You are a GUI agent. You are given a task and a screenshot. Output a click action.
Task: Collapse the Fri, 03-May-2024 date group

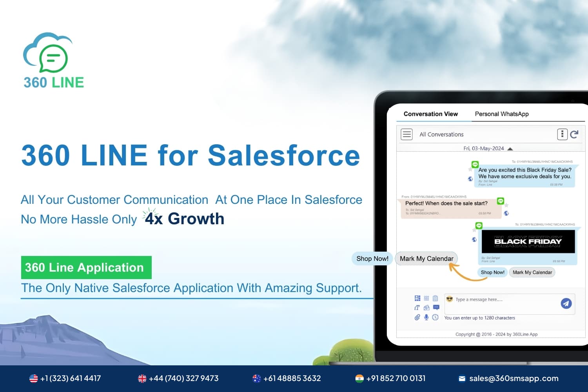pyautogui.click(x=510, y=149)
